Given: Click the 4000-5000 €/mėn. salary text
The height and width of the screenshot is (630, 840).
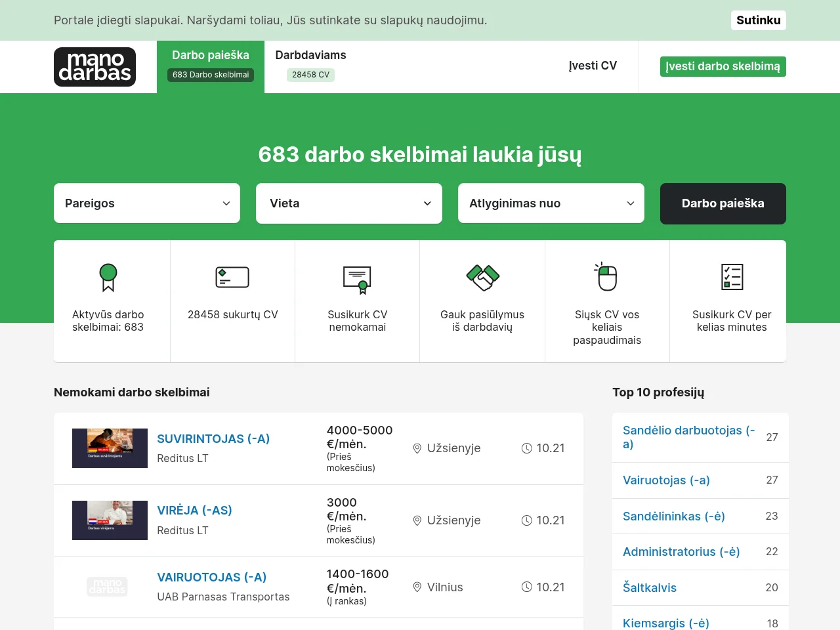Looking at the screenshot, I should [x=360, y=437].
